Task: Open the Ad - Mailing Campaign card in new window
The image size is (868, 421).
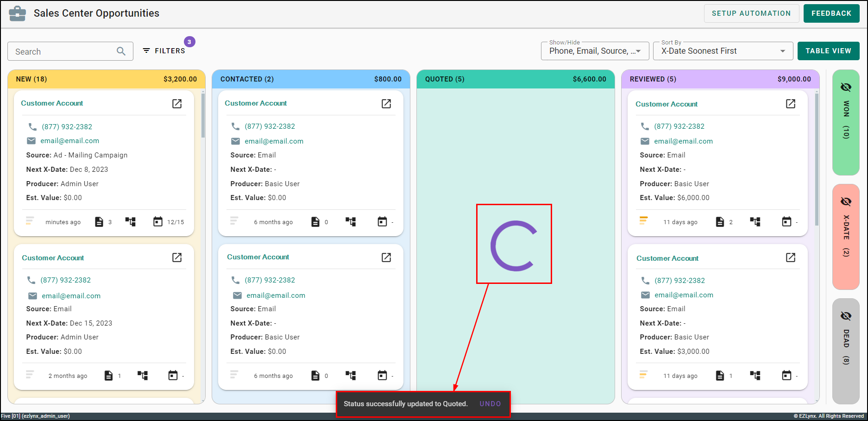Action: pyautogui.click(x=177, y=104)
